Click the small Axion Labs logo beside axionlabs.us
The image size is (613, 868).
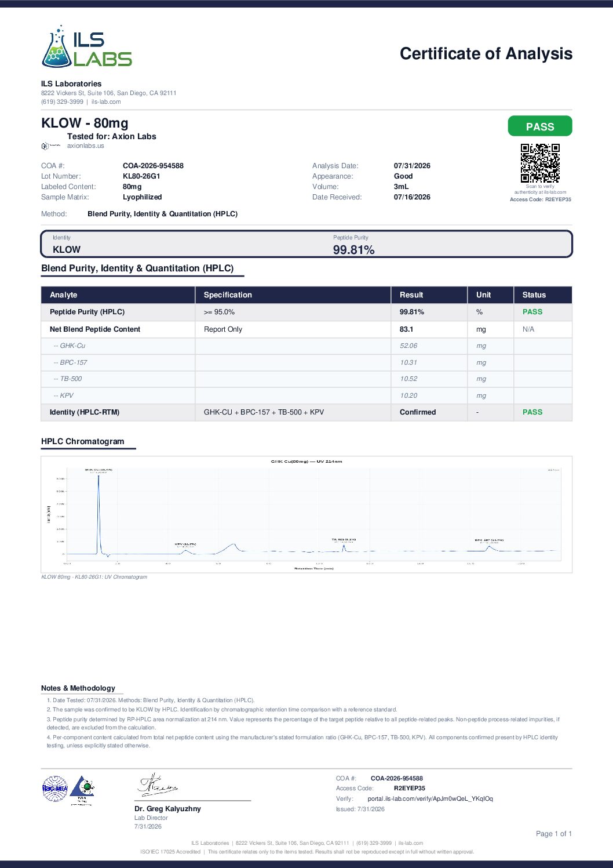tap(51, 146)
